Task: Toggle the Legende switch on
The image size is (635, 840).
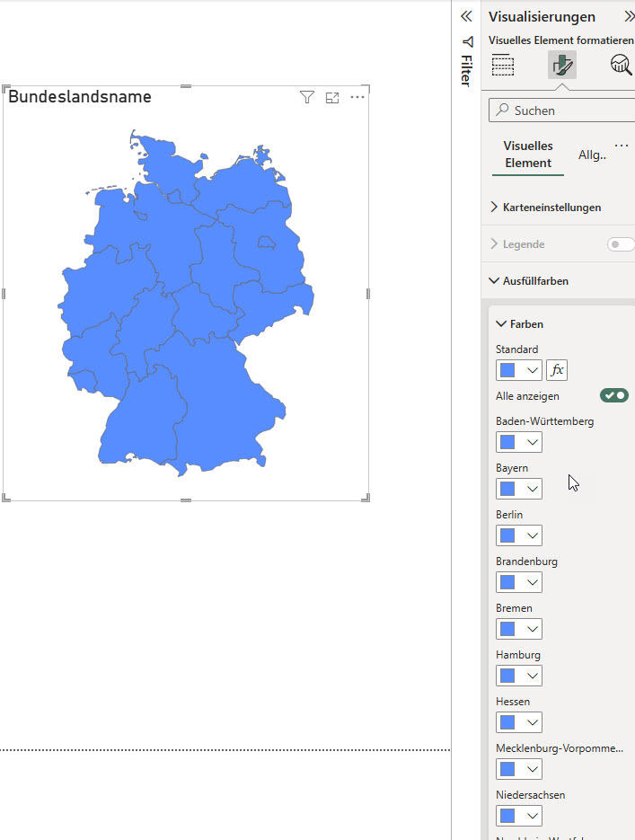Action: point(619,244)
